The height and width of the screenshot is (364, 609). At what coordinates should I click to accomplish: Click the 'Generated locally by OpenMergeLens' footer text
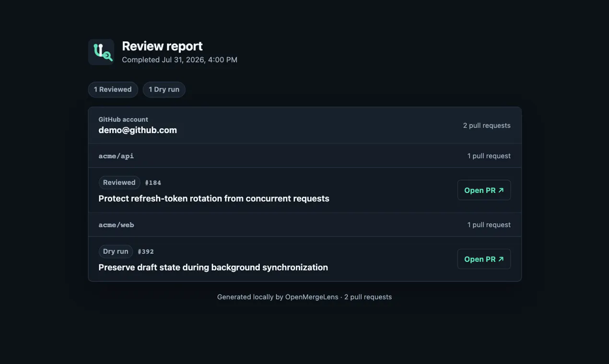pos(278,297)
